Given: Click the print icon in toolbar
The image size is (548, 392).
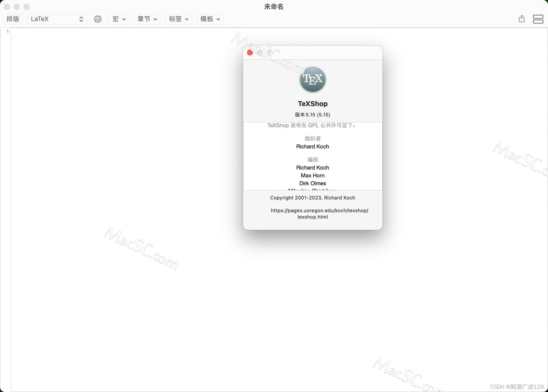Looking at the screenshot, I should pos(98,19).
